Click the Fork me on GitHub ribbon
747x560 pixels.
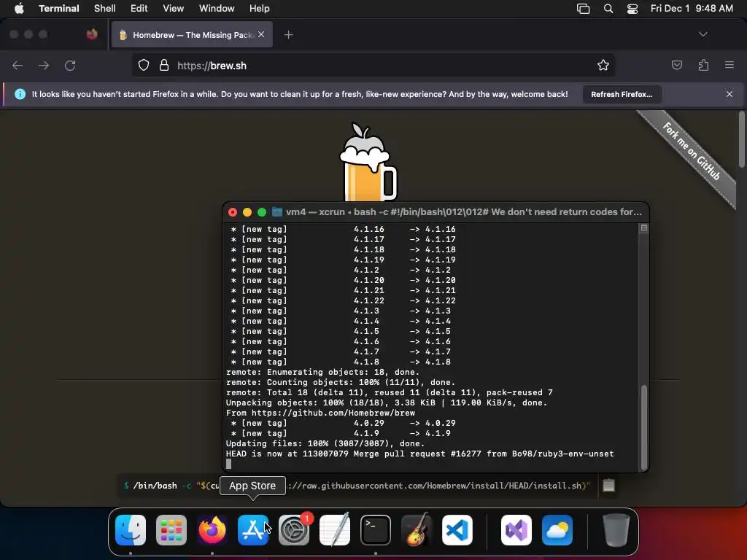point(692,151)
